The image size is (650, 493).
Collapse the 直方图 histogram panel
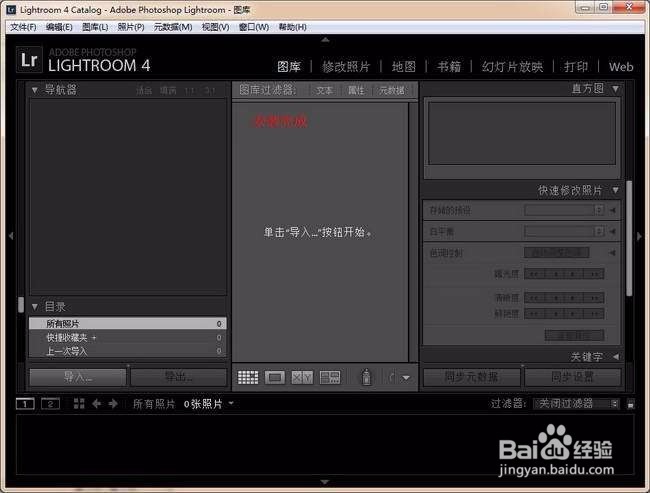click(x=616, y=88)
